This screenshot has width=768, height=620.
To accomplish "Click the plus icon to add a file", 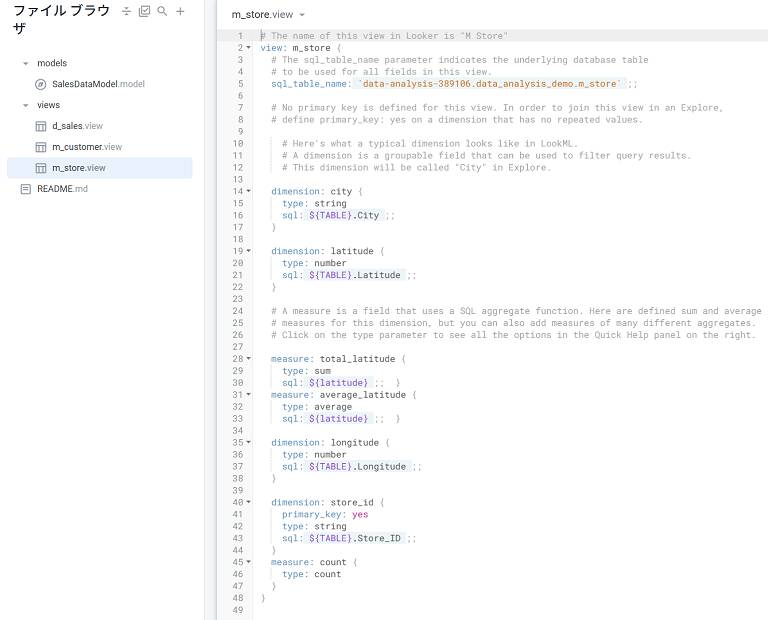I will point(180,11).
